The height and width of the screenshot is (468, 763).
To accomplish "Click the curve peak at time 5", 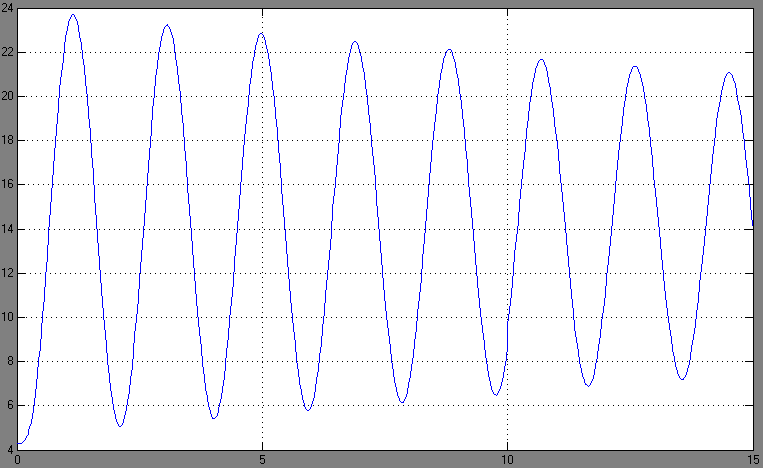I will click(x=261, y=33).
